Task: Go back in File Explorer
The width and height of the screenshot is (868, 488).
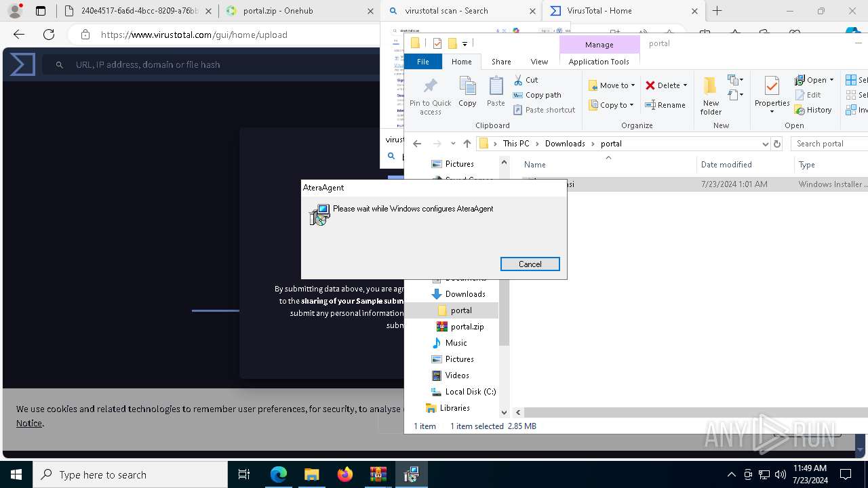Action: pyautogui.click(x=417, y=144)
